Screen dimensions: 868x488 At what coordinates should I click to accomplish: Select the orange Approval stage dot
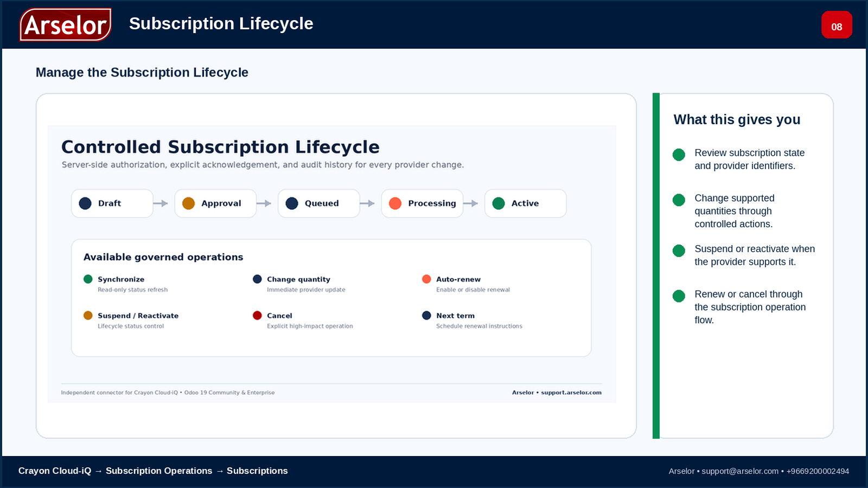(188, 203)
